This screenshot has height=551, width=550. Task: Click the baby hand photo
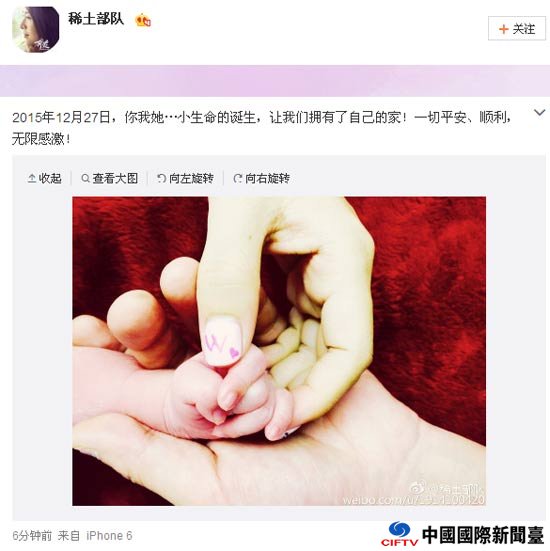click(279, 351)
